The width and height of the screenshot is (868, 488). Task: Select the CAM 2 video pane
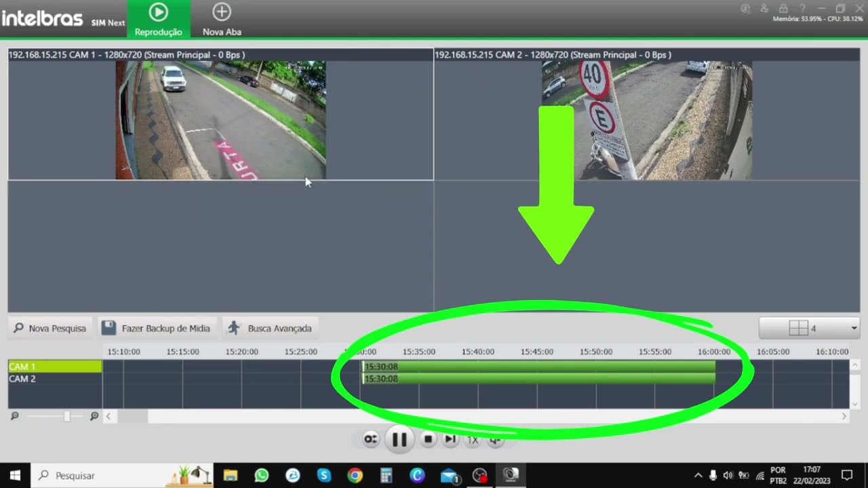[x=648, y=114]
